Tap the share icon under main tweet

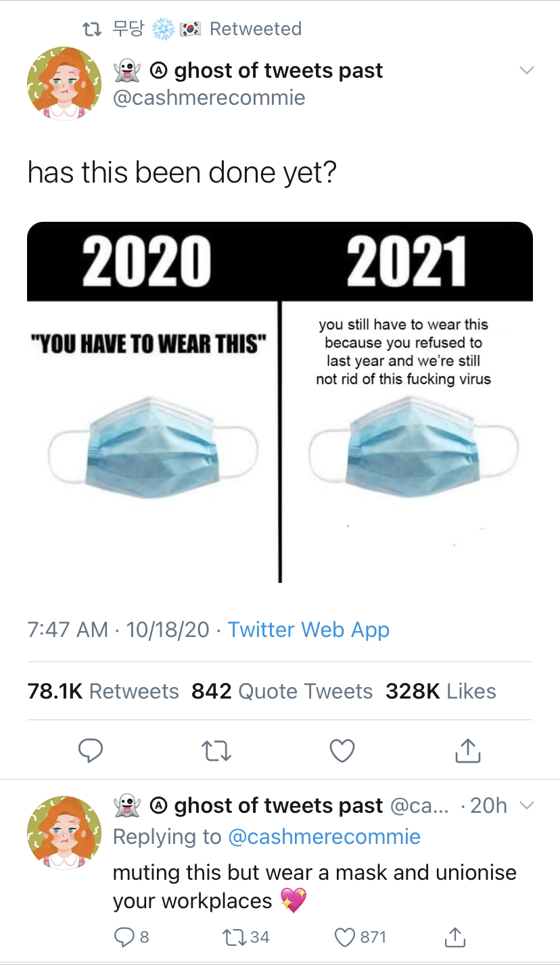[x=468, y=750]
